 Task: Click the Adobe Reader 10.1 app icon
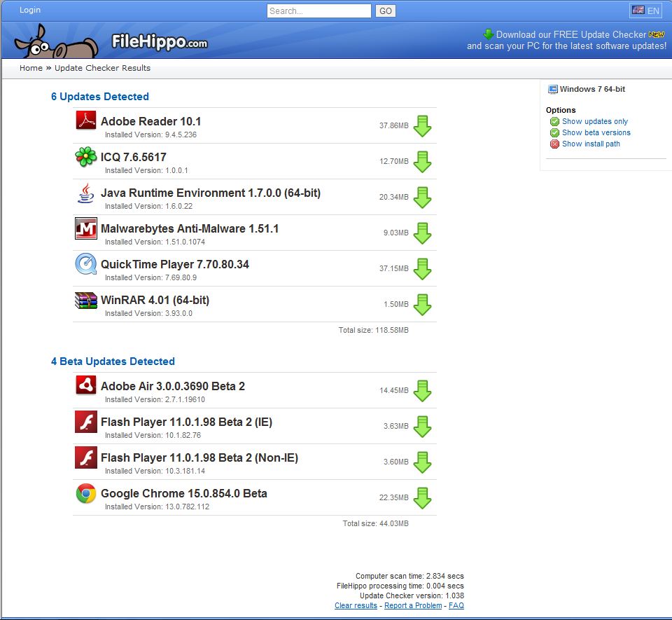85,120
